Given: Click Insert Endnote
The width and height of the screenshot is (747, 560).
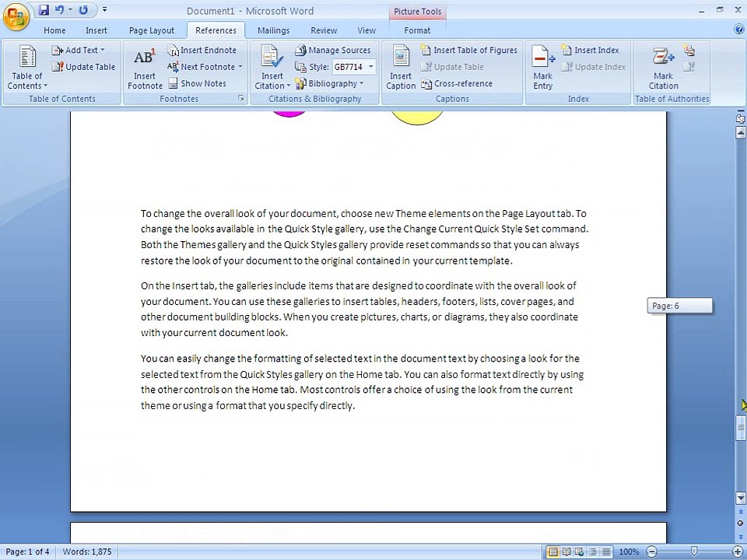Looking at the screenshot, I should point(202,50).
